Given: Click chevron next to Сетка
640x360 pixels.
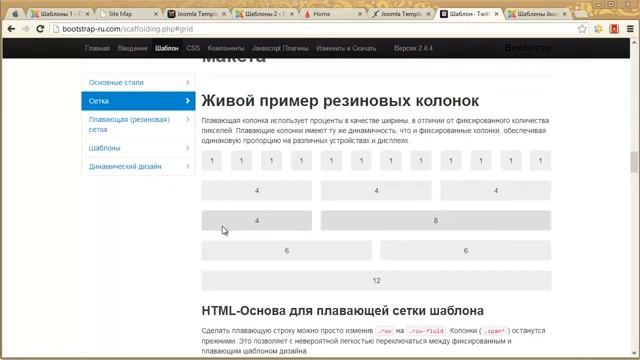Looking at the screenshot, I should (x=188, y=101).
